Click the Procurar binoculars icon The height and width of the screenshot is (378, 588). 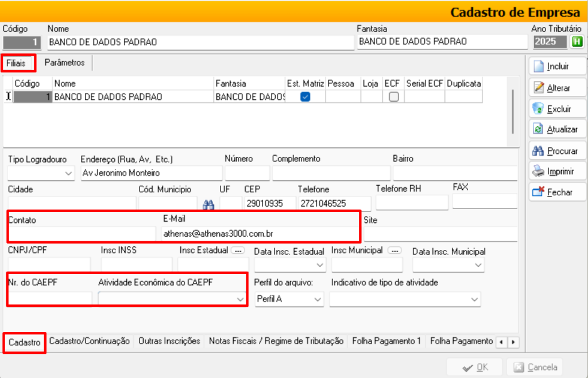click(x=539, y=151)
